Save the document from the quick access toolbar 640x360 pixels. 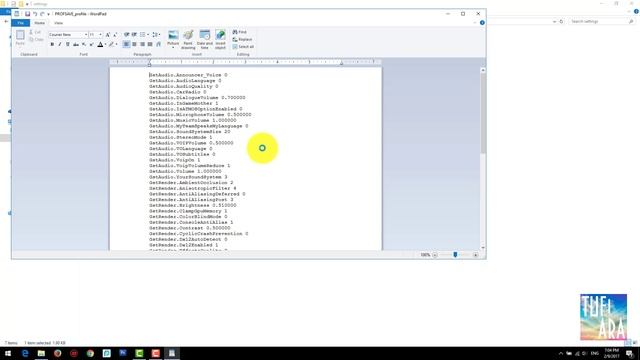[x=27, y=14]
